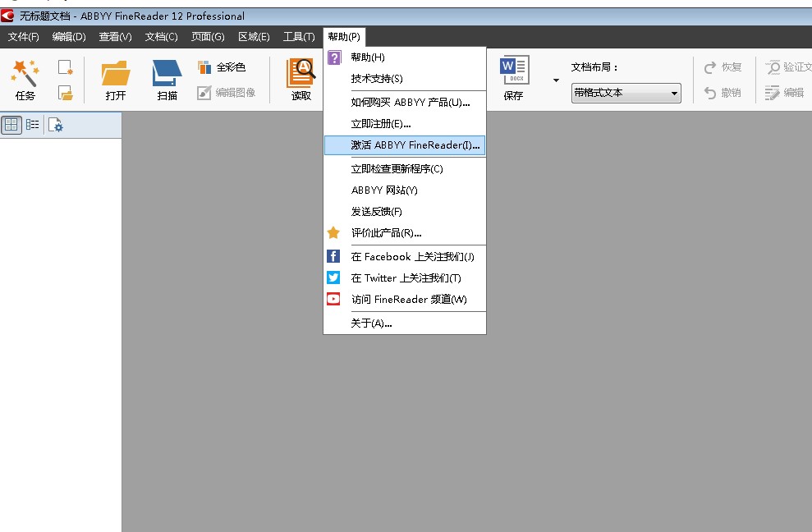Viewport: 812px width, 532px height.
Task: Open the 编辑(D) menu
Action: (69, 37)
